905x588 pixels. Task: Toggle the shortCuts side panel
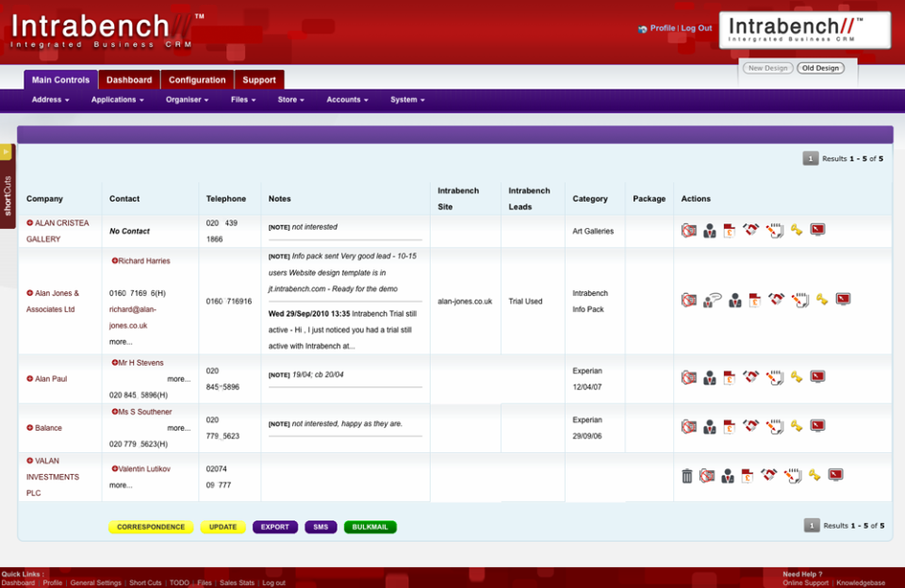click(x=7, y=187)
